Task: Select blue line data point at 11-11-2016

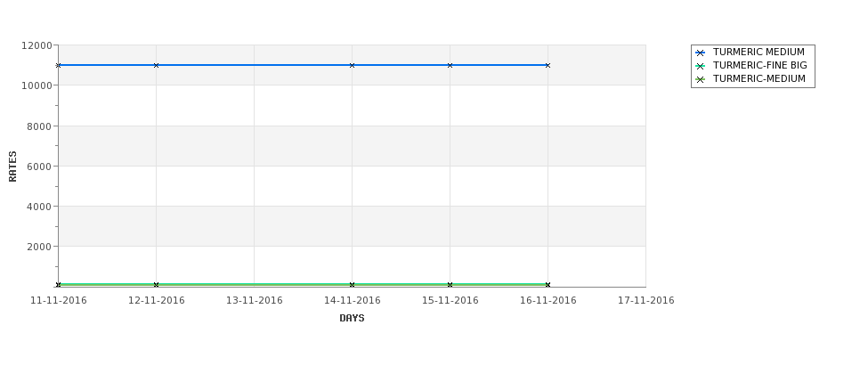Action: (x=59, y=65)
